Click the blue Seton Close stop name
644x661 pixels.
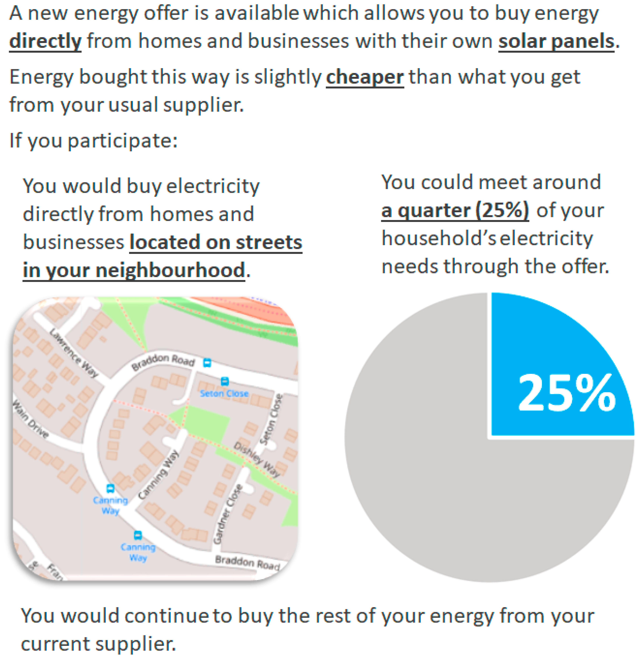224,394
